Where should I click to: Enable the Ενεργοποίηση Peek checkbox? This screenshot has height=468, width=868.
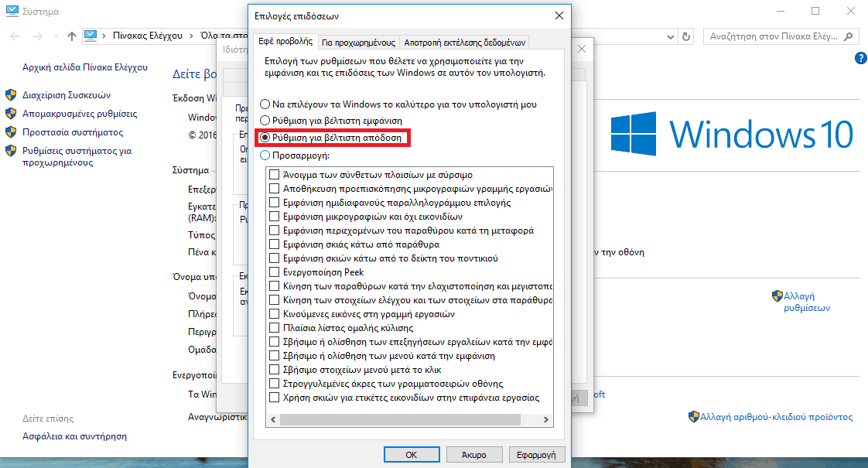(x=274, y=272)
